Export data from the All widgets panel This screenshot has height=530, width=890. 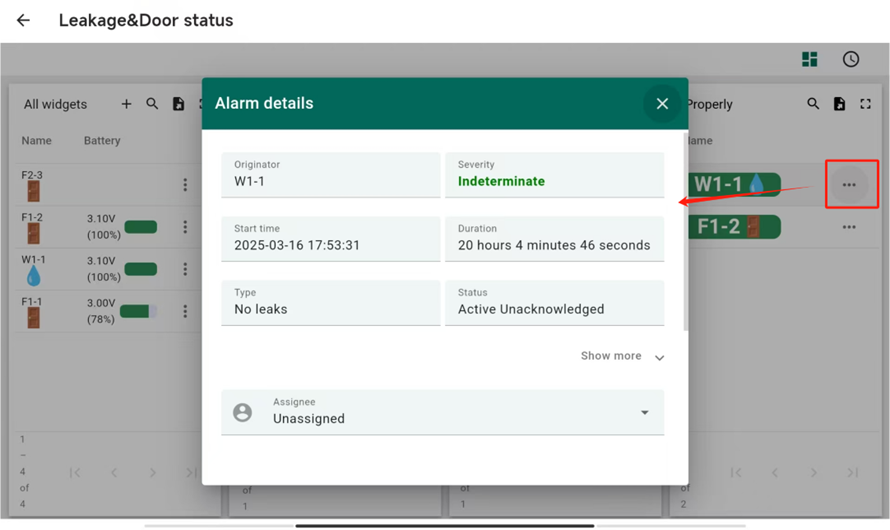(178, 104)
